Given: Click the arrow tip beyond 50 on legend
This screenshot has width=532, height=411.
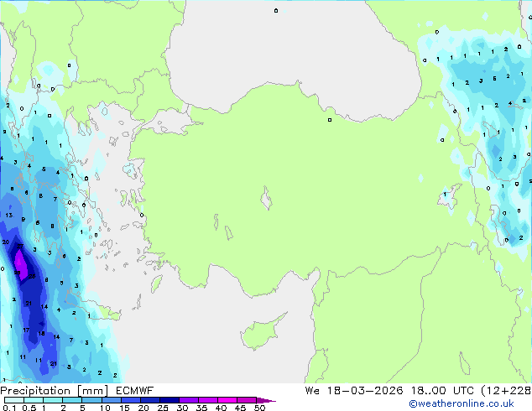Looking at the screenshot, I should pyautogui.click(x=266, y=400).
